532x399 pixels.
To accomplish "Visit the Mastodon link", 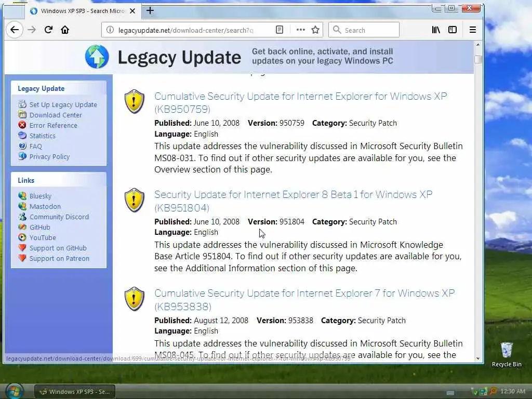I will (x=45, y=206).
